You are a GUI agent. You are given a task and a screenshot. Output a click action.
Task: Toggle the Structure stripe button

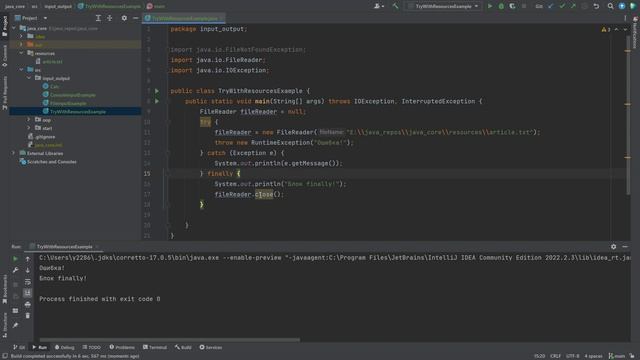click(4, 325)
